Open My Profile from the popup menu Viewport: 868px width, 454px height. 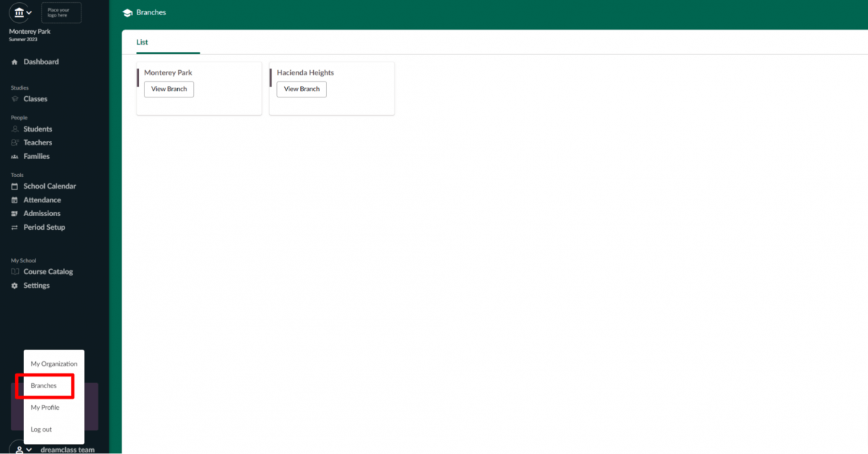(45, 408)
